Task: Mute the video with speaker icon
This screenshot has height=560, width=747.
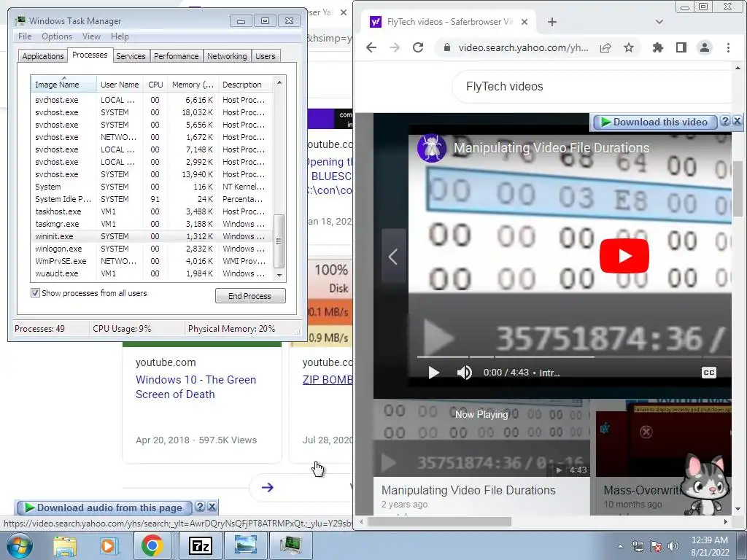Action: coord(464,373)
